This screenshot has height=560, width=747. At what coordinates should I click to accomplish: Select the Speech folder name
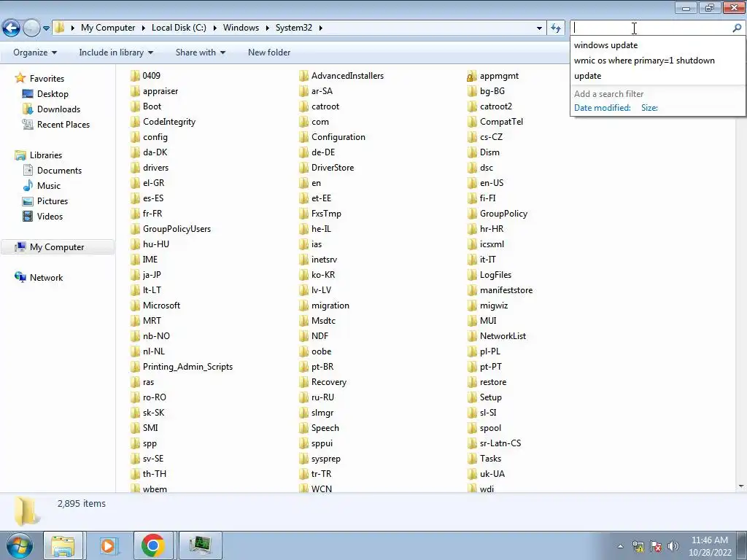325,428
